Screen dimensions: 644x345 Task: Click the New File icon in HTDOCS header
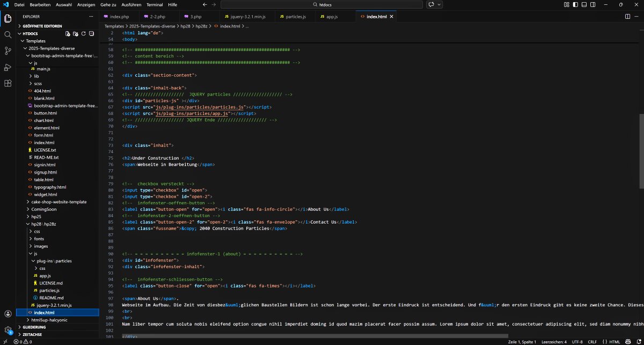point(68,33)
